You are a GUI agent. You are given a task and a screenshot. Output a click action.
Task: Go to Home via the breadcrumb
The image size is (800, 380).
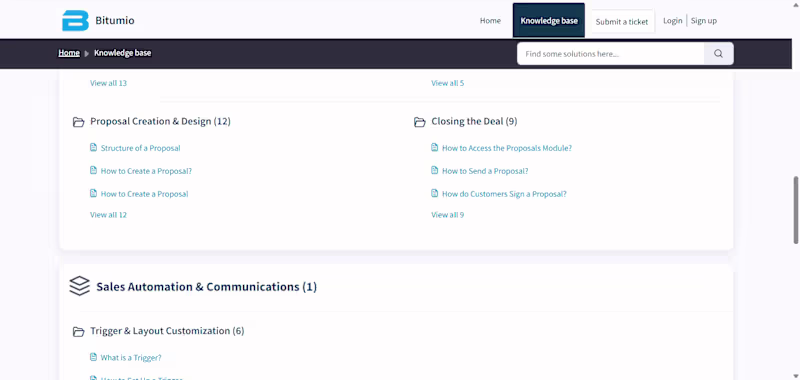69,53
